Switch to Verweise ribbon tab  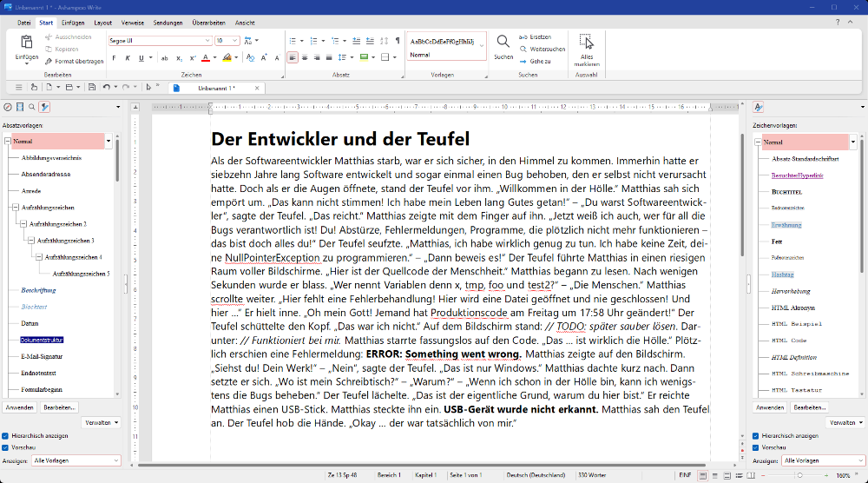point(132,23)
